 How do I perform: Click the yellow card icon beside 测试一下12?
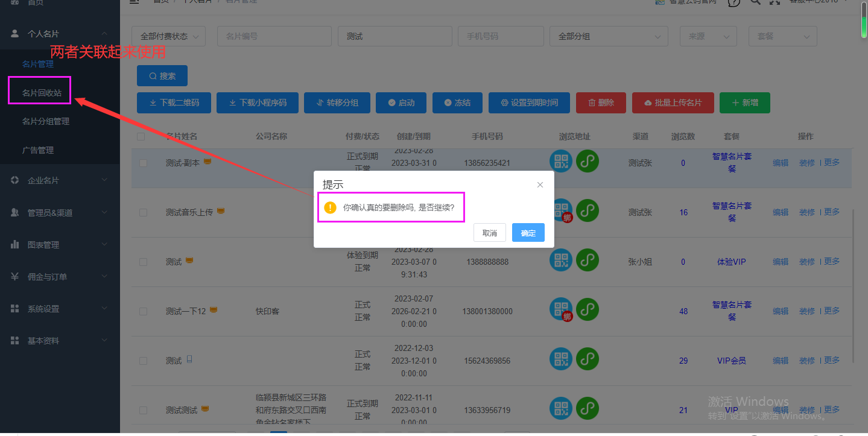point(213,310)
